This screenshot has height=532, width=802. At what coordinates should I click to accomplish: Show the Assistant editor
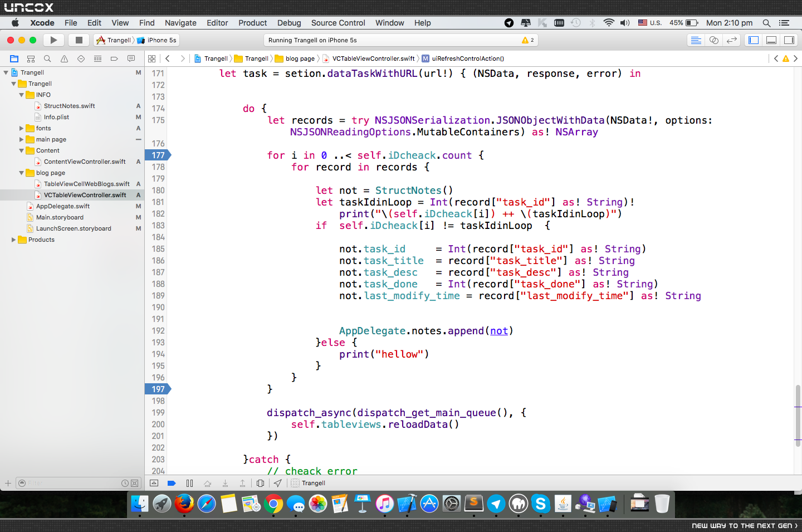(713, 40)
